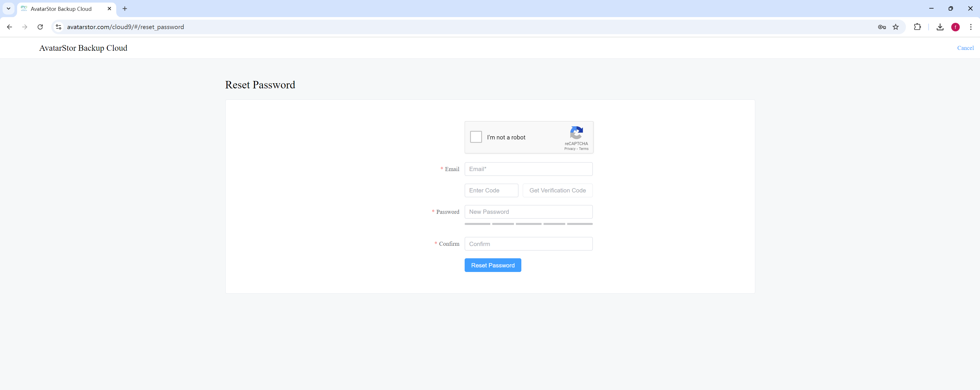
Task: Focus the Confirm password field
Action: [x=528, y=244]
